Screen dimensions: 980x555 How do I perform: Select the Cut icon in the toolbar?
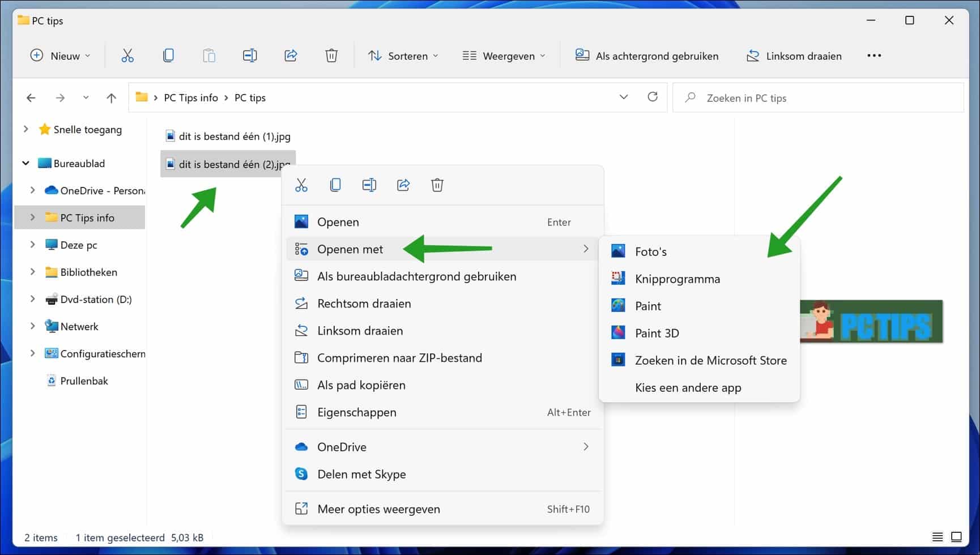tap(127, 55)
